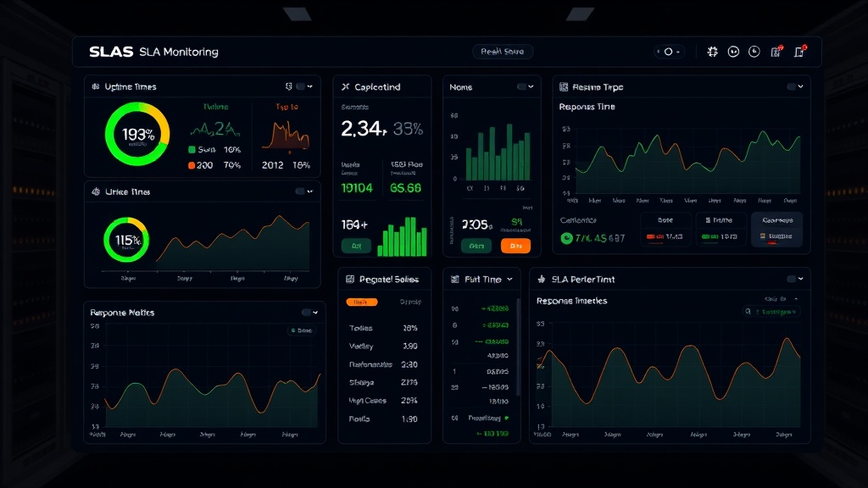The height and width of the screenshot is (488, 868).
Task: Select the grey second tab in Pegatel Solies
Action: pos(410,302)
